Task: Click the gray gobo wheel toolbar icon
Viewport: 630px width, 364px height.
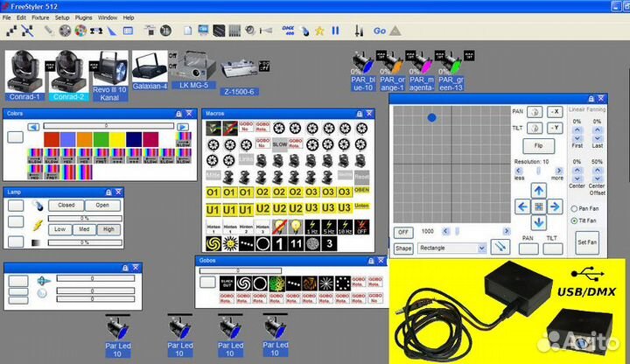Action: tap(65, 31)
